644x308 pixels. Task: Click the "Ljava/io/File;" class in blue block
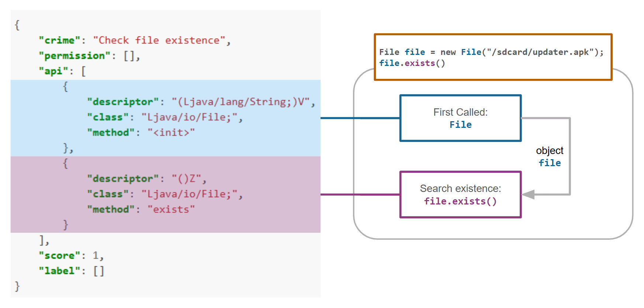(x=190, y=117)
